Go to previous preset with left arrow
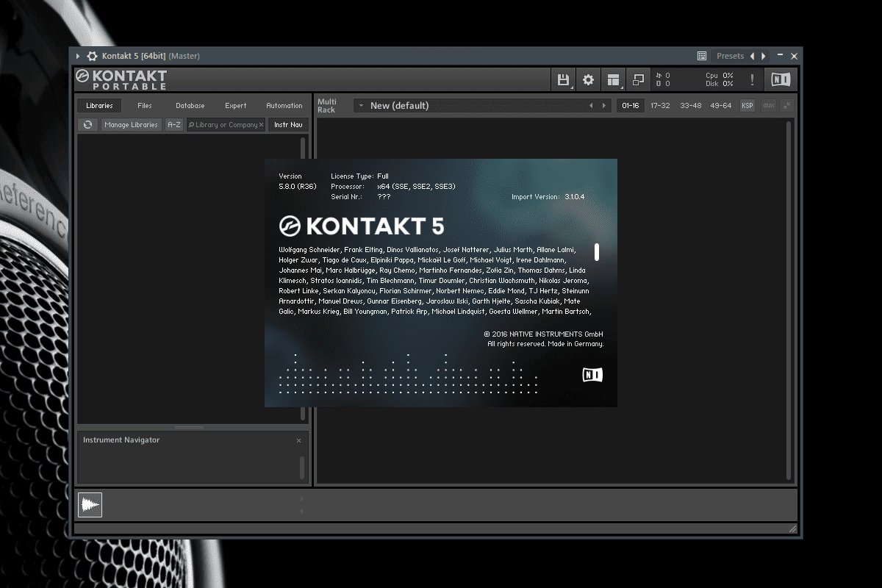 [752, 56]
